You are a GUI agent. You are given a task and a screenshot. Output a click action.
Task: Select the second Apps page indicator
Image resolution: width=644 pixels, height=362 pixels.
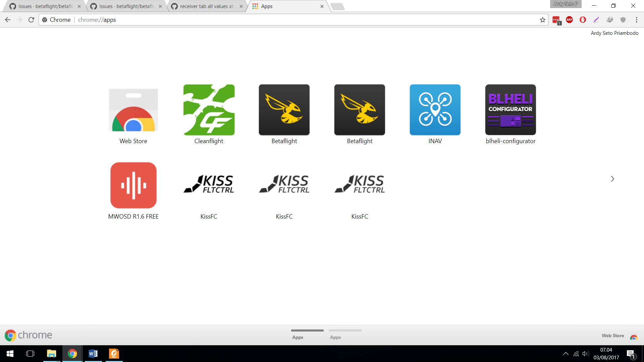[x=345, y=335]
